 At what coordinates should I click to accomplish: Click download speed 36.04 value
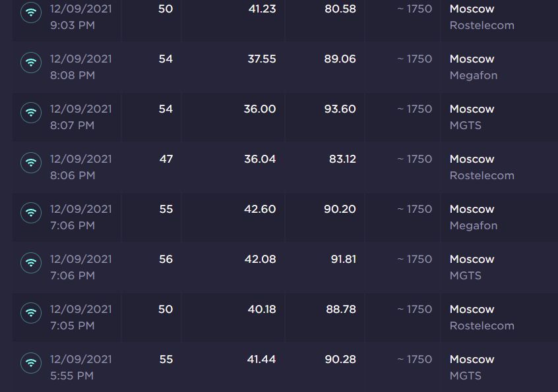click(260, 159)
